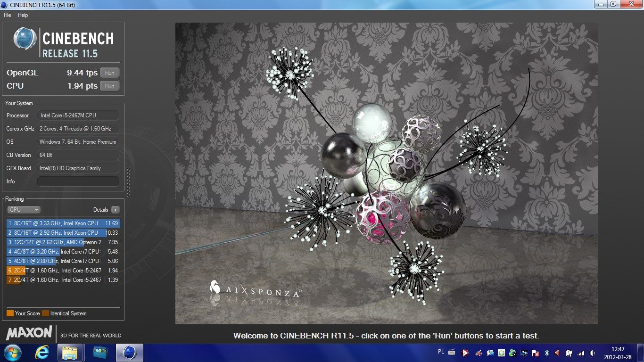The width and height of the screenshot is (644, 362).
Task: Click the green sync arrows tray icon
Action: point(501,353)
